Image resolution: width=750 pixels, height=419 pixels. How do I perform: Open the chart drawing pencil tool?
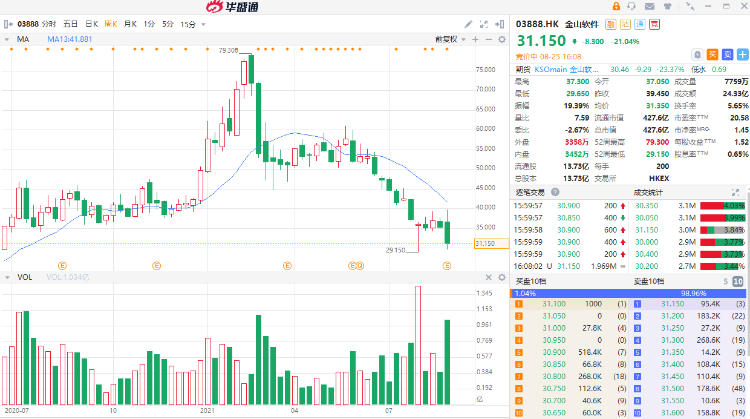[468, 24]
